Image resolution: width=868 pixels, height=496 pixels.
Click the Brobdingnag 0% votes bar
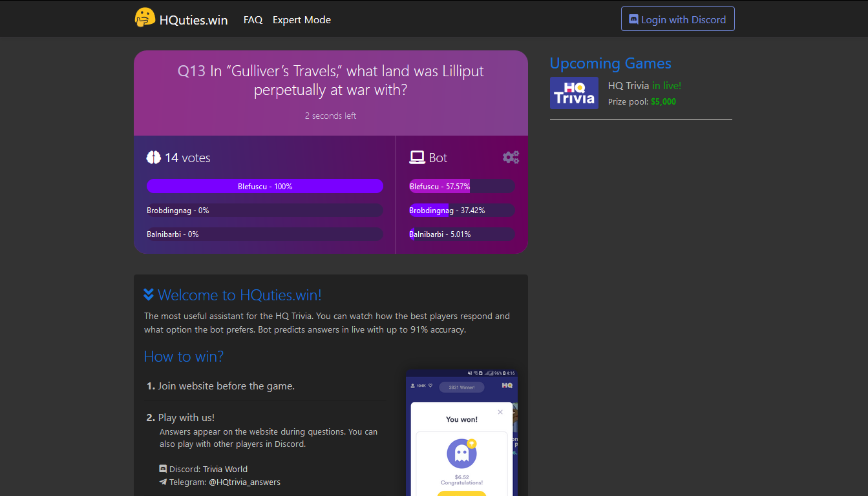[x=265, y=211]
